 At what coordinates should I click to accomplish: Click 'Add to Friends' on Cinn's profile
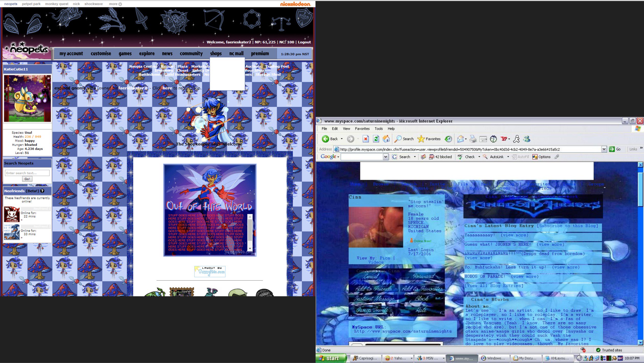coord(374,288)
